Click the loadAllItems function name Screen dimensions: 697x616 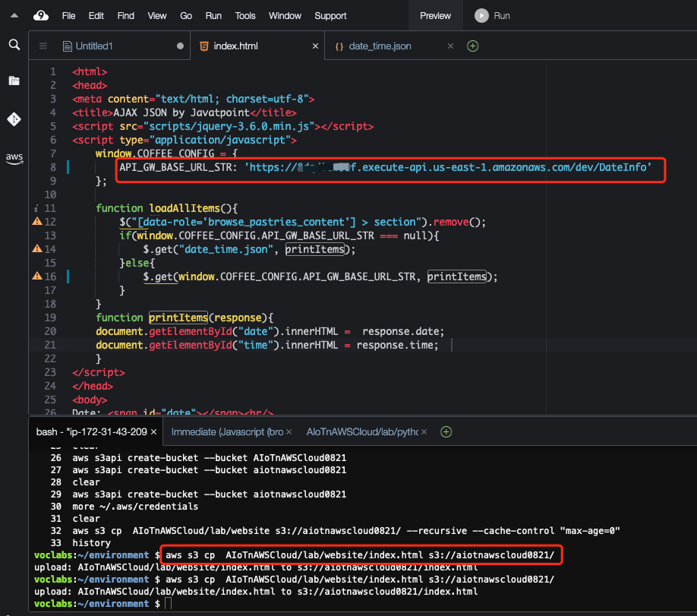(184, 208)
